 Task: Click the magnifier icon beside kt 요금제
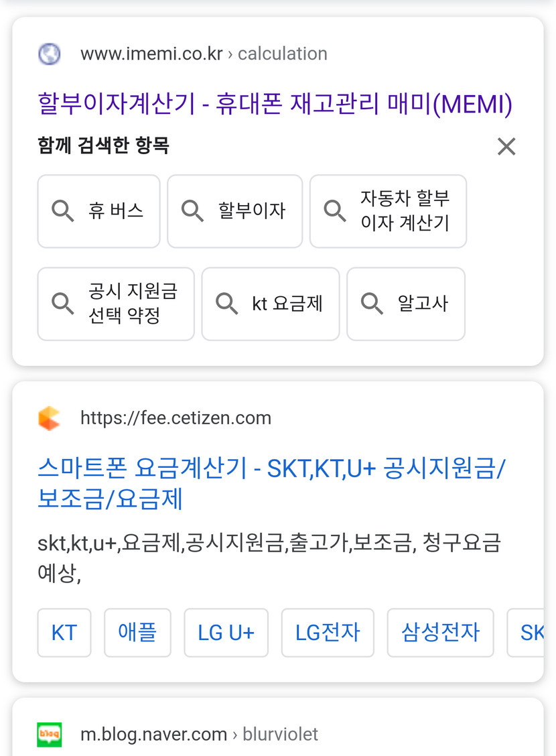click(x=227, y=304)
